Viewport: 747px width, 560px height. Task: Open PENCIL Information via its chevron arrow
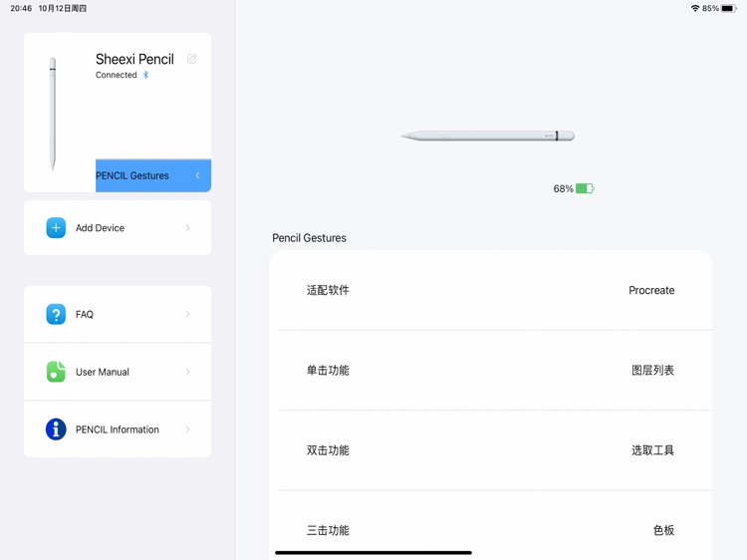click(x=187, y=429)
